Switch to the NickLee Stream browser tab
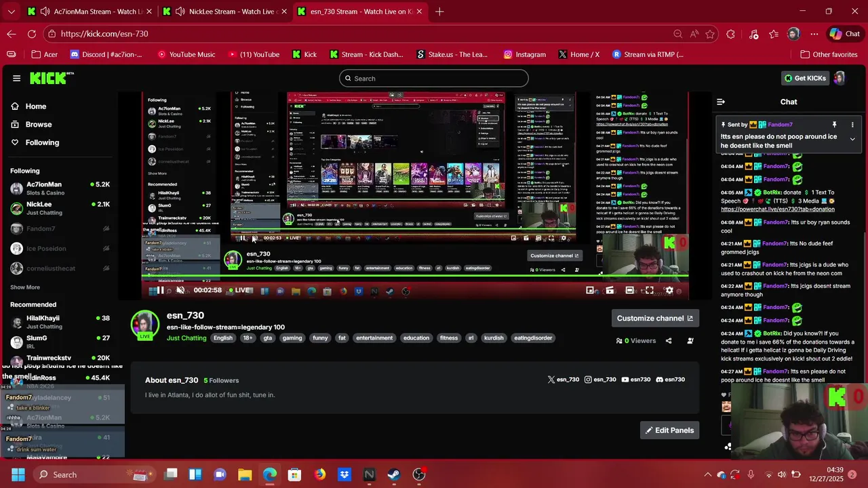Image resolution: width=868 pixels, height=488 pixels. (x=224, y=12)
